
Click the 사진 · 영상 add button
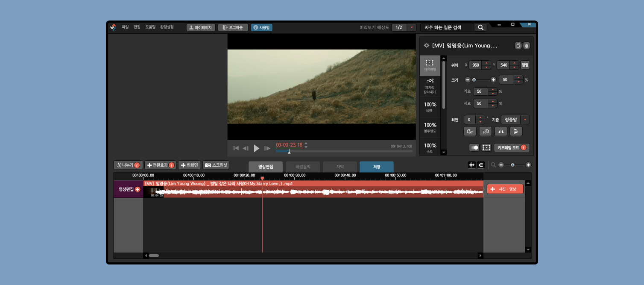coord(505,189)
